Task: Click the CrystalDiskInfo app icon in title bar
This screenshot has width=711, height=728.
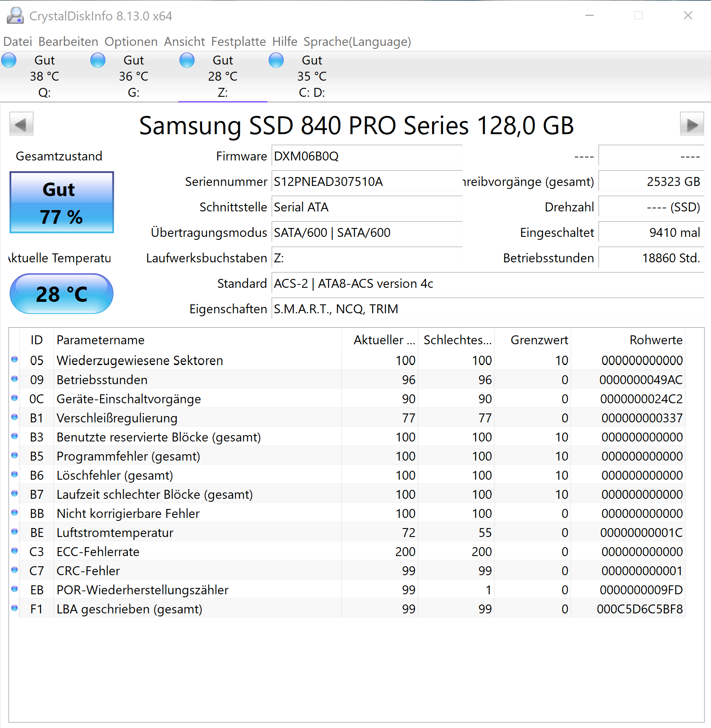Action: click(x=15, y=16)
